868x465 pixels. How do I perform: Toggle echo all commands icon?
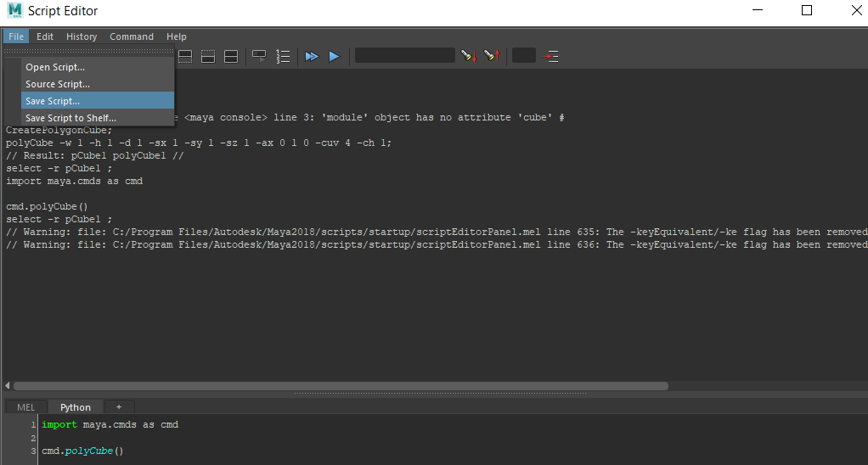tap(259, 56)
